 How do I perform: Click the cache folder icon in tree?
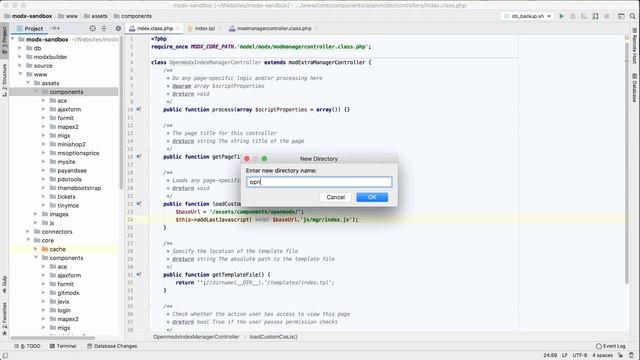(x=45, y=249)
